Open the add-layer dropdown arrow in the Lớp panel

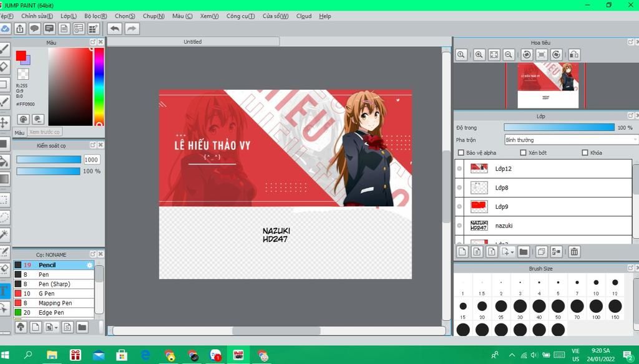(x=512, y=252)
